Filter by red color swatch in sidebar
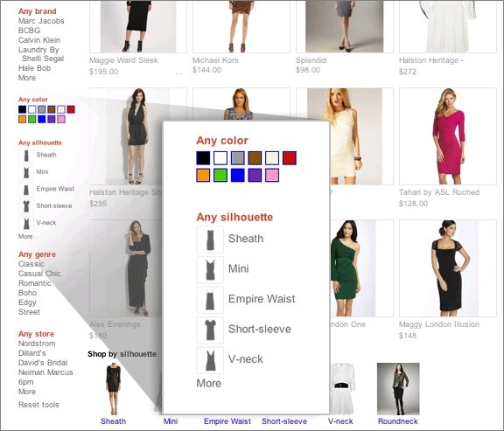This screenshot has height=431, width=504. (x=71, y=109)
